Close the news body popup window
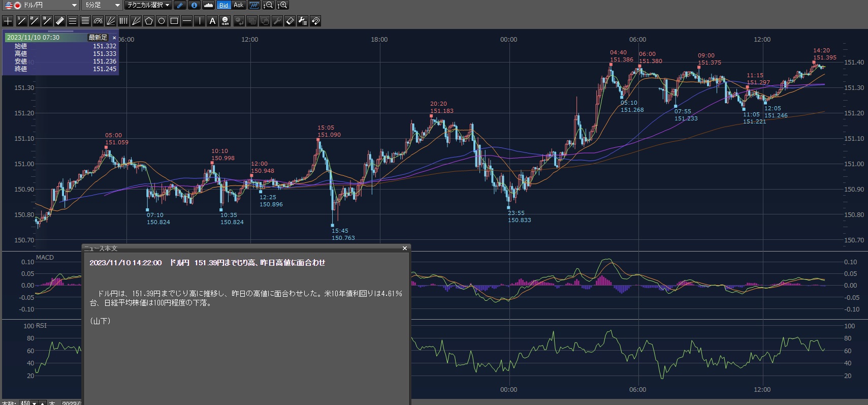Screen dimensions: 868x405 (x=404, y=248)
